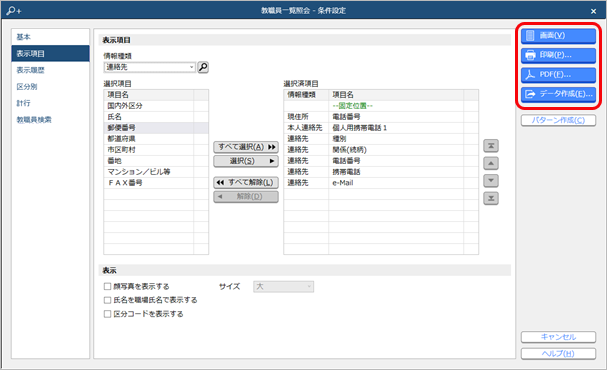Open the 計行 sidebar tab
This screenshot has width=607, height=370.
coord(50,103)
